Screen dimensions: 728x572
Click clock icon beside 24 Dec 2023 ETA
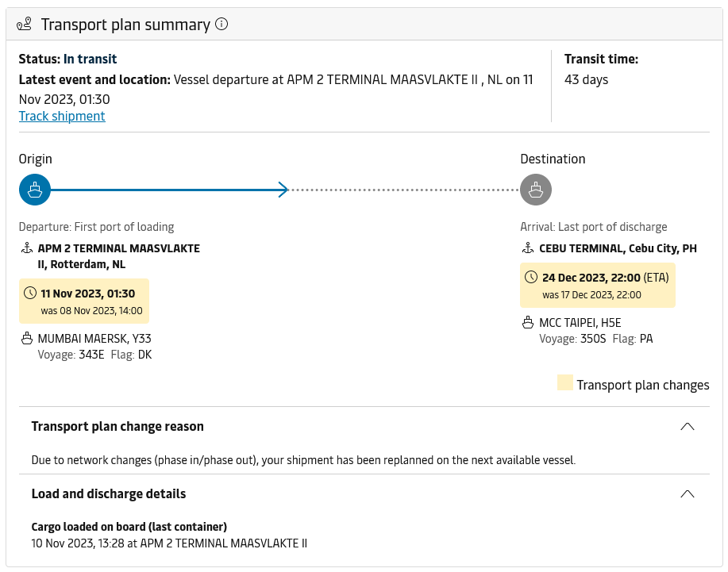point(531,278)
